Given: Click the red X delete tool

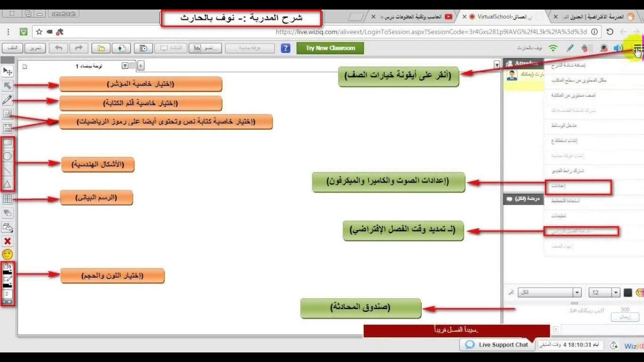Looking at the screenshot, I should pos(8,241).
